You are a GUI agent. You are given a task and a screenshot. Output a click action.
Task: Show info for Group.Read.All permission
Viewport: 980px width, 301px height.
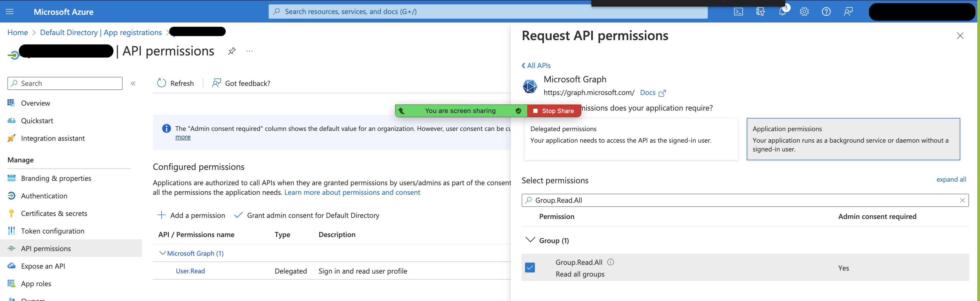[x=611, y=262]
